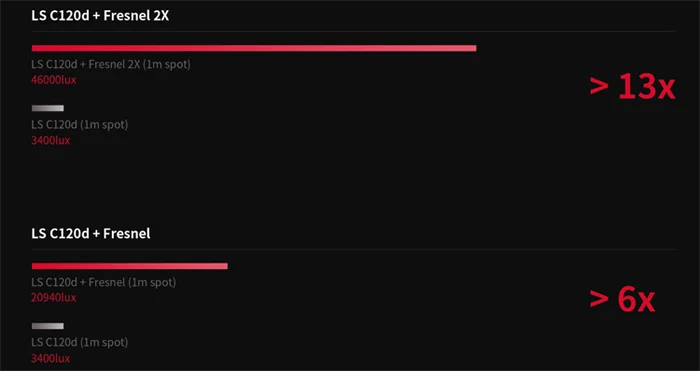This screenshot has width=700, height=371.
Task: Click divider line under Fresnel heading
Action: pyautogui.click(x=354, y=249)
